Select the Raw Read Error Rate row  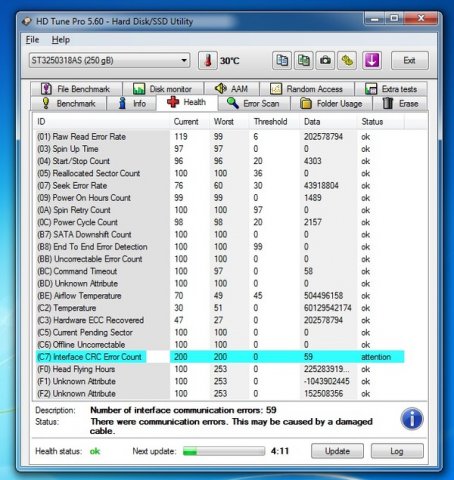(x=220, y=137)
